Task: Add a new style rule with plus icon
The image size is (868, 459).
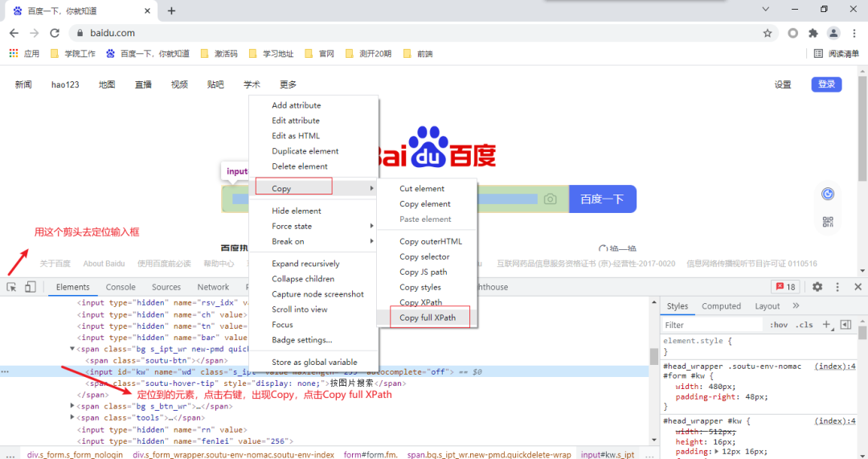Action: pos(826,325)
